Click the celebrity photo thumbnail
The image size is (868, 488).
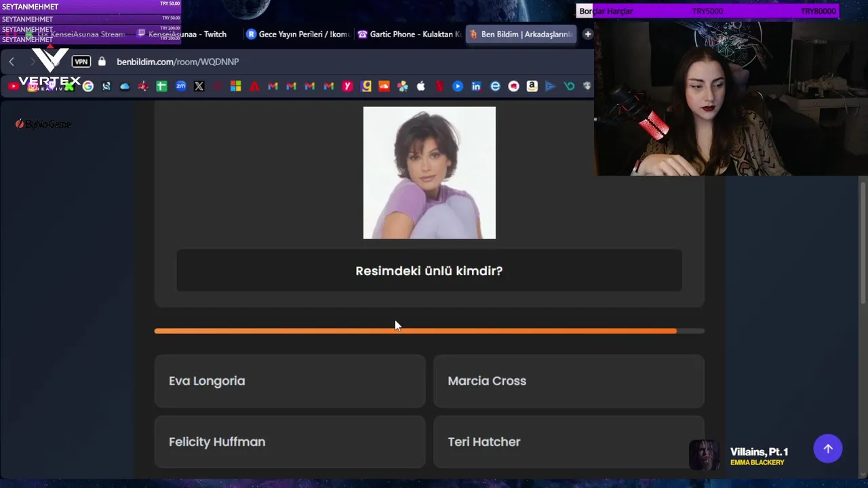click(x=429, y=173)
